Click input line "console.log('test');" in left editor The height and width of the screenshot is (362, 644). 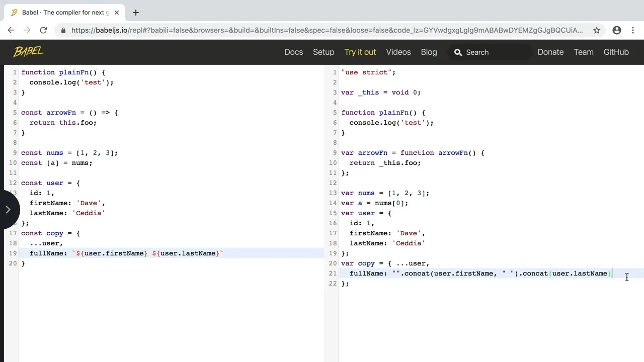tap(71, 82)
